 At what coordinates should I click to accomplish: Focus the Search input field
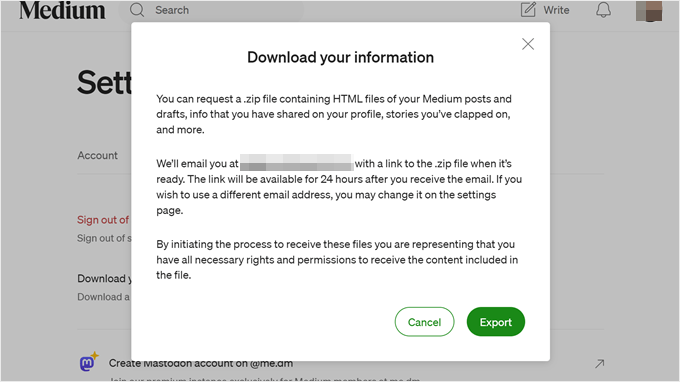point(211,10)
